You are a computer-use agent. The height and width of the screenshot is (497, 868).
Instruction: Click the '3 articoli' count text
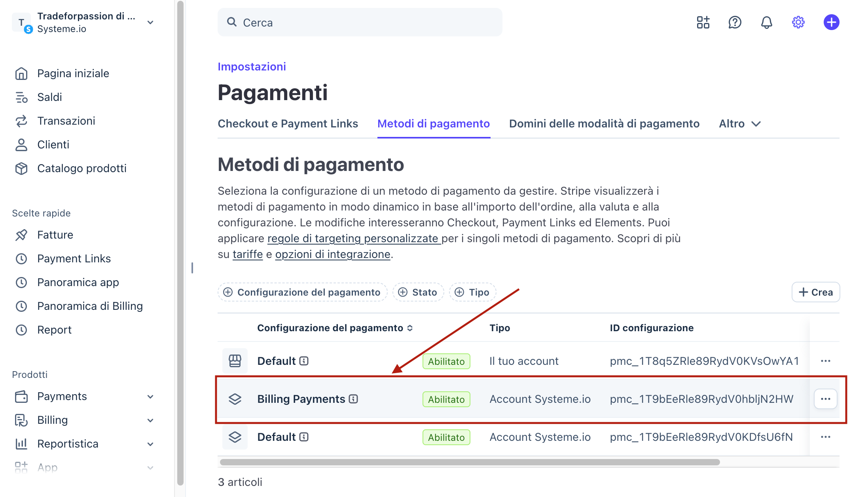pos(240,482)
